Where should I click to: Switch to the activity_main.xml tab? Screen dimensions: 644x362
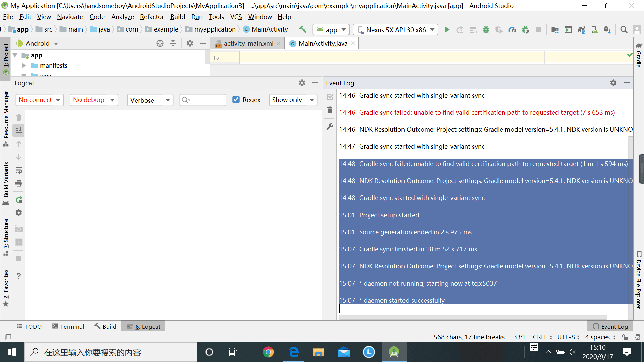click(x=248, y=43)
